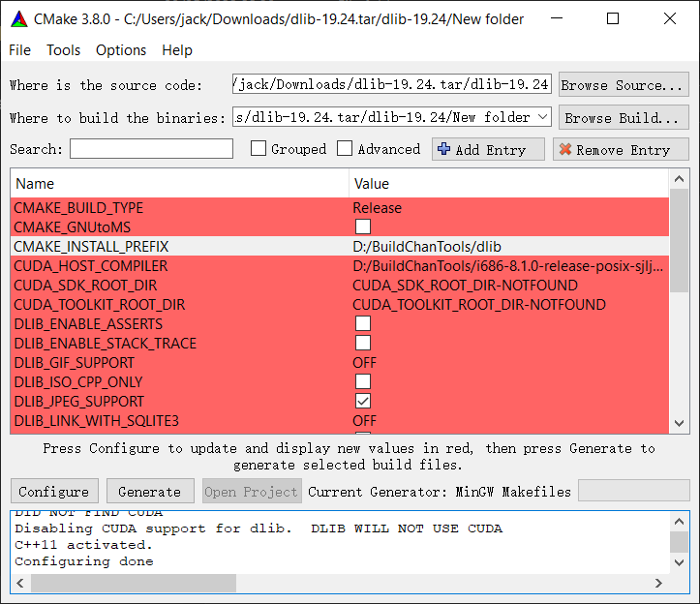Image resolution: width=700 pixels, height=604 pixels.
Task: Click the table's scroll down arrow
Action: pyautogui.click(x=679, y=423)
